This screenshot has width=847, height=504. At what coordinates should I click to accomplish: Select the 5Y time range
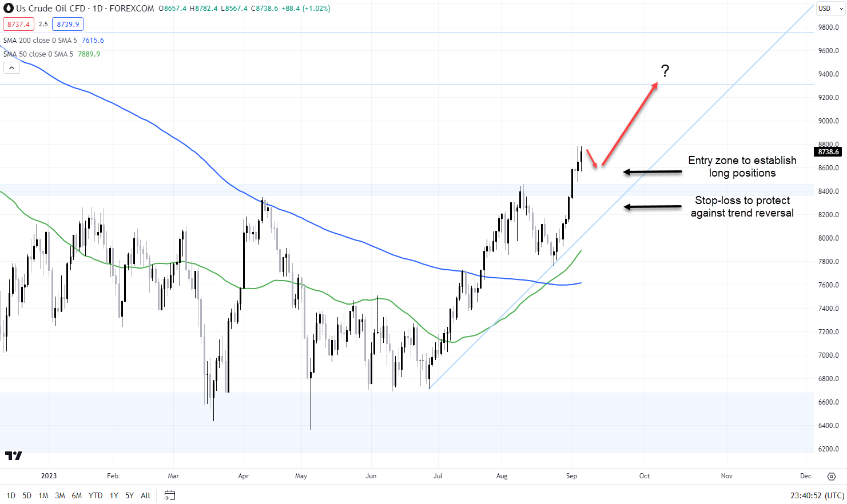coord(129,495)
